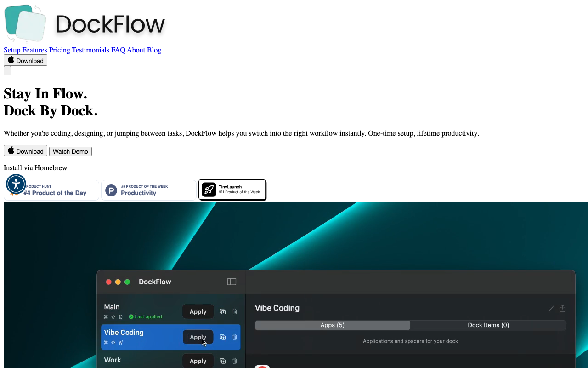This screenshot has width=588, height=368.
Task: Select the Main preset row
Action: (170, 311)
